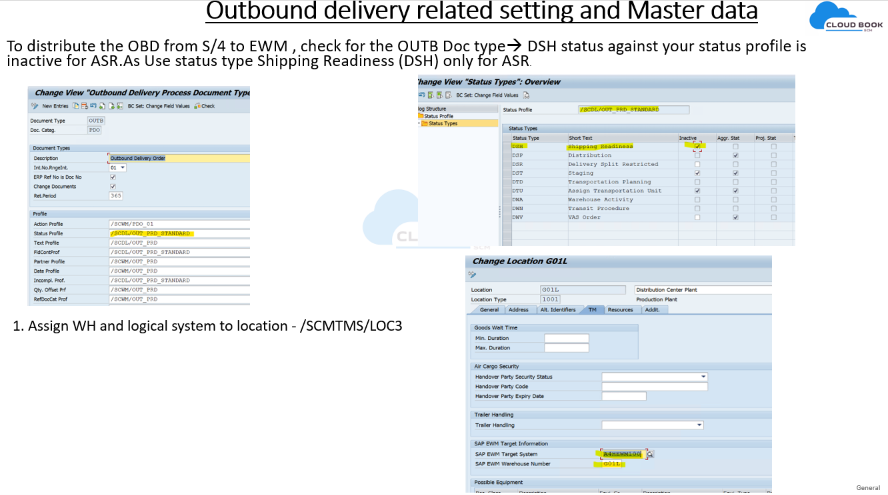This screenshot has height=495, width=888.
Task: Check Proj. Stat for Shipping Readiness row
Action: click(774, 146)
